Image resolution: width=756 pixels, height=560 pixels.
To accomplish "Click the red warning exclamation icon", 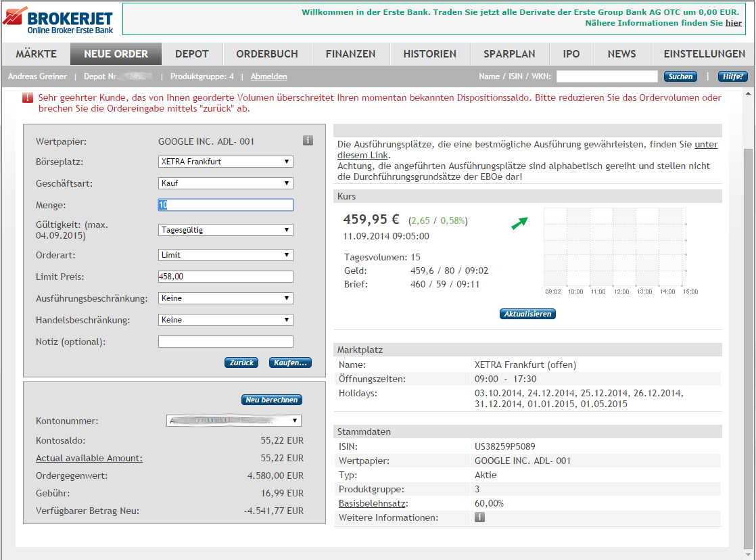I will pyautogui.click(x=28, y=98).
